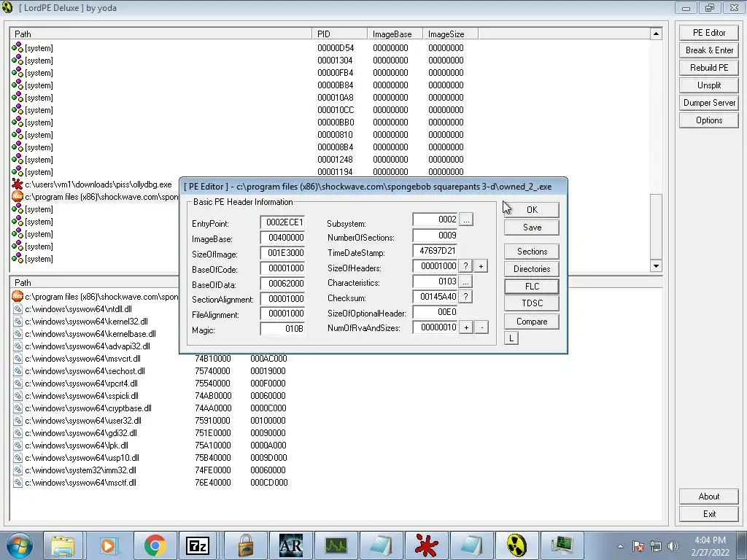Open Windows Start menu orb
Image resolution: width=747 pixels, height=560 pixels.
(18, 545)
